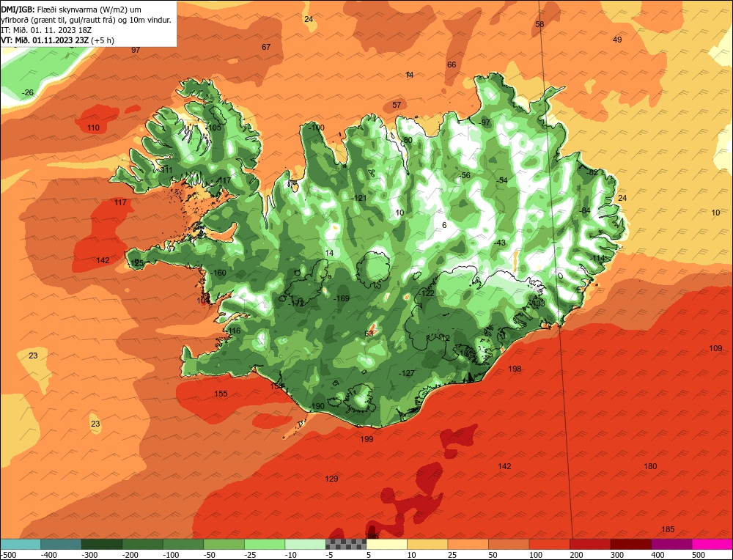Screen dimensions: 733x560
Task: Click the '185' value near the bottom right
Action: tap(668, 530)
